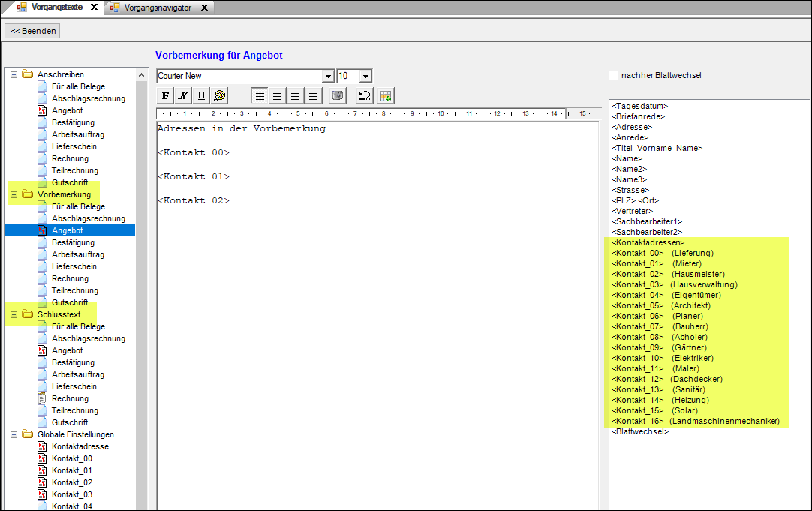Collapse the Vorbemerkung folder
812x511 pixels.
coord(14,194)
